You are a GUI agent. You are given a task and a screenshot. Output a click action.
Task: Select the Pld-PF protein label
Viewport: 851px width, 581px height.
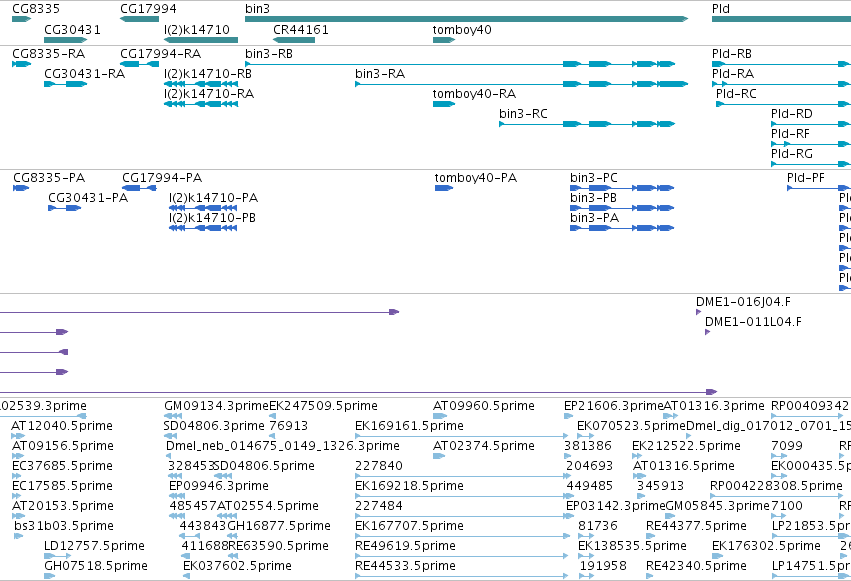click(805, 178)
